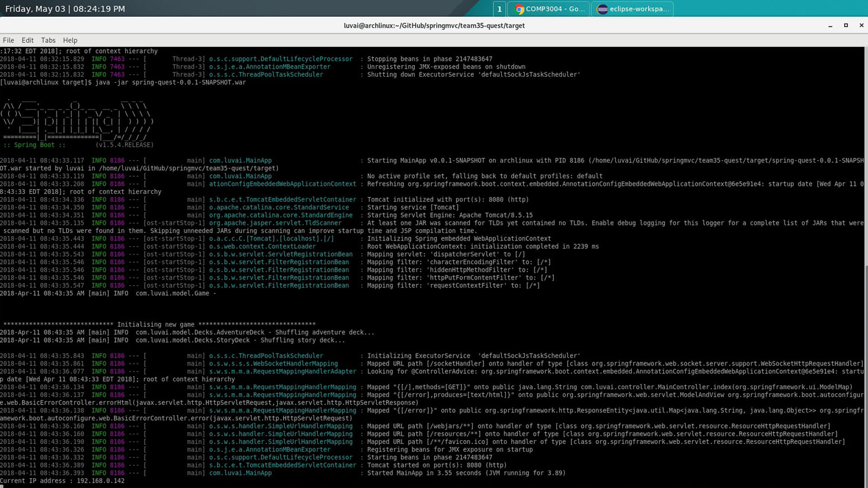This screenshot has height=488, width=868.
Task: Open the File menu
Action: pos(8,40)
